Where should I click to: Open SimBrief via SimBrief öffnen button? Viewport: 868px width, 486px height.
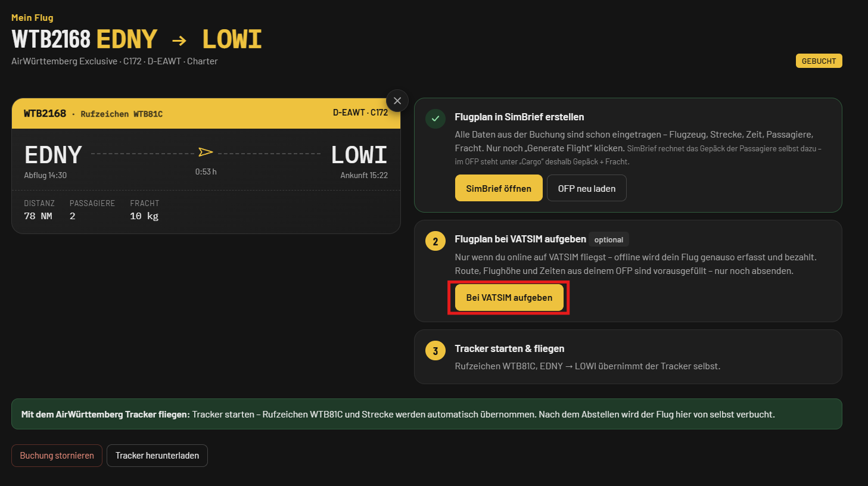pyautogui.click(x=499, y=188)
